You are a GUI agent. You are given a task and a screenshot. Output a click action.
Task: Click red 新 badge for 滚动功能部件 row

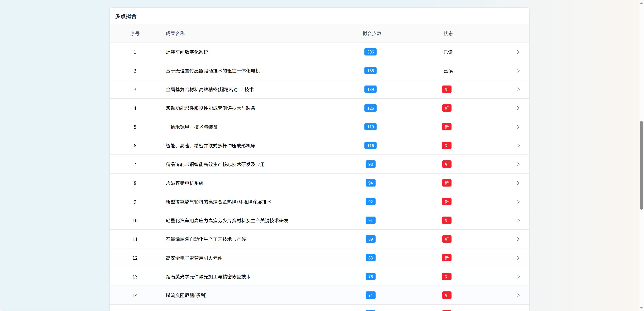446,108
